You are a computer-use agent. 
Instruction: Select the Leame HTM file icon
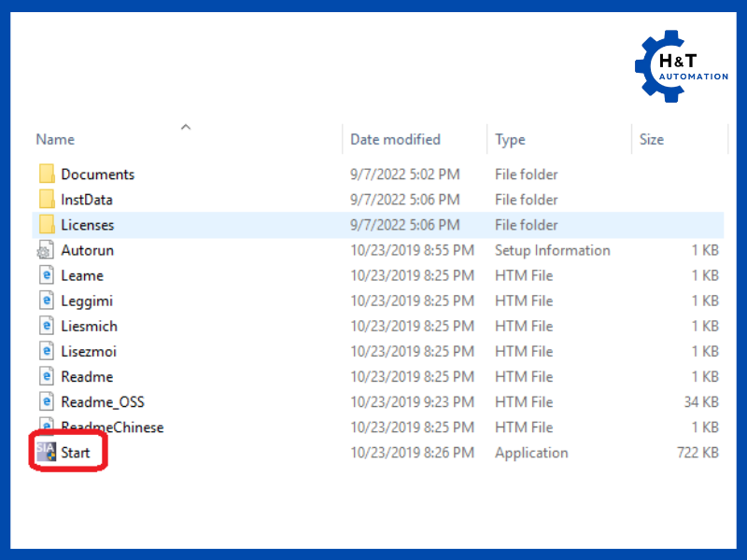tap(47, 275)
